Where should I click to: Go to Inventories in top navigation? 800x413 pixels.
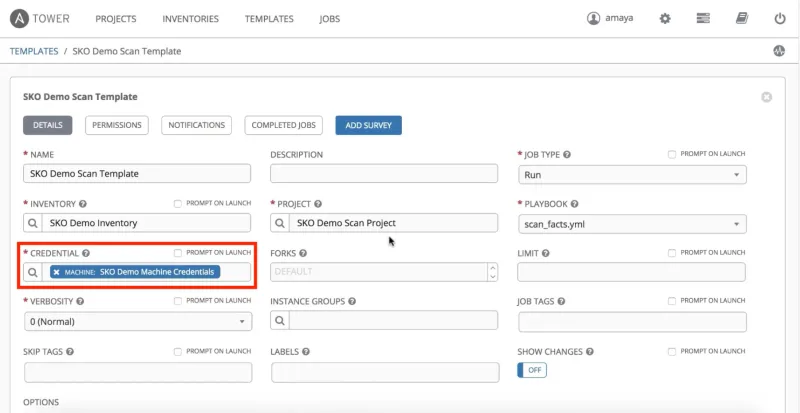coord(190,19)
